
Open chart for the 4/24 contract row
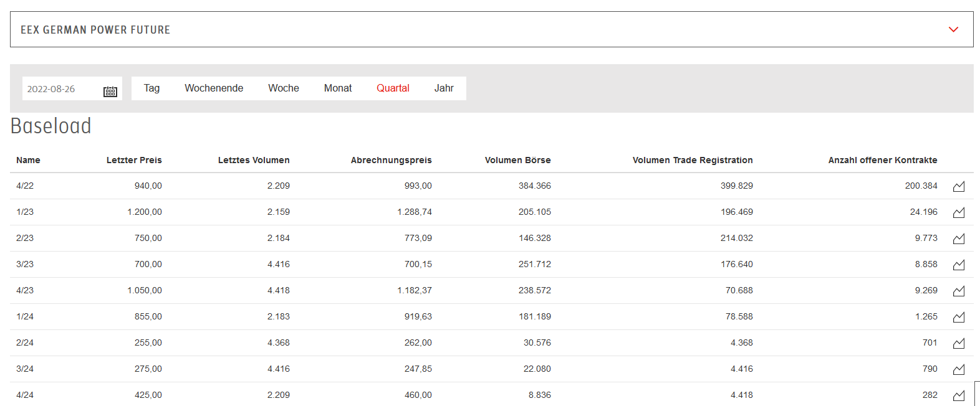[959, 395]
